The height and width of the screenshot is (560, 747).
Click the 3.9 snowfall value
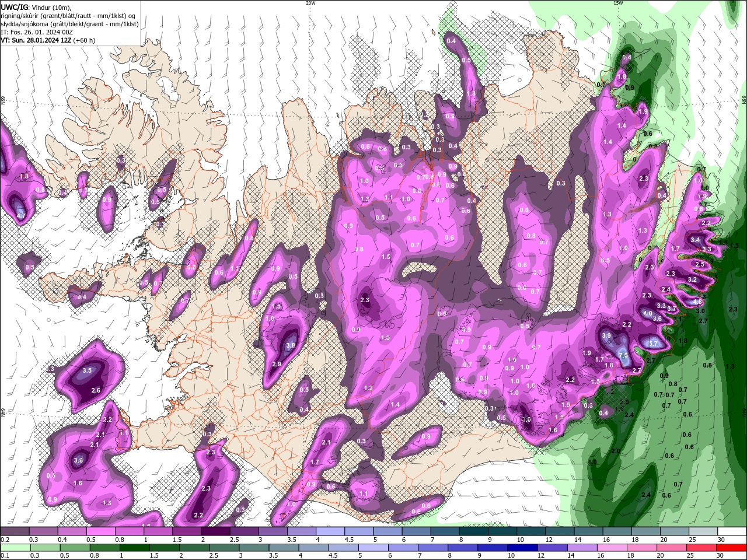click(x=606, y=336)
